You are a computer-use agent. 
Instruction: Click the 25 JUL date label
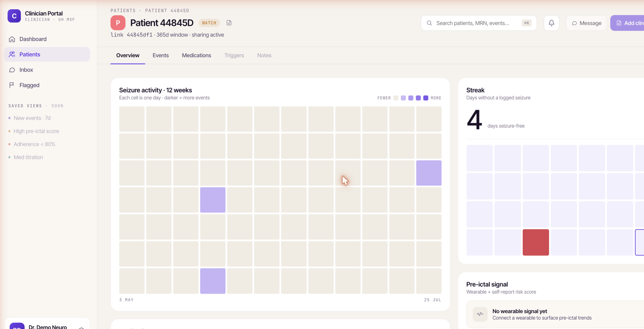[x=433, y=300]
